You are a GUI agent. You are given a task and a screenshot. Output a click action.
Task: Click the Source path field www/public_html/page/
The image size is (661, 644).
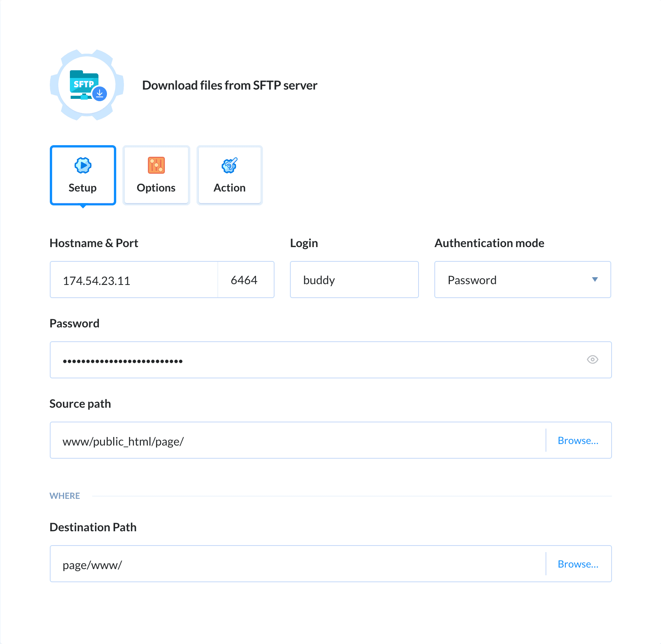coord(270,440)
